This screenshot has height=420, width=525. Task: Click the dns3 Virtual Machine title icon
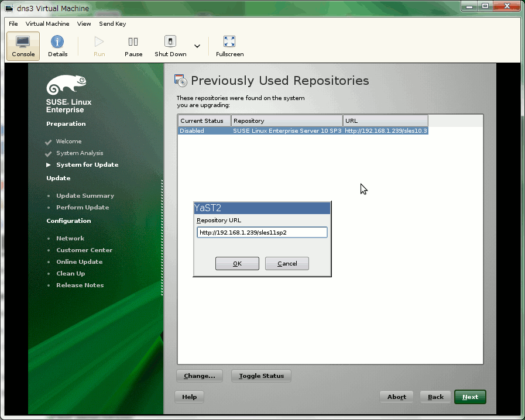[x=9, y=8]
